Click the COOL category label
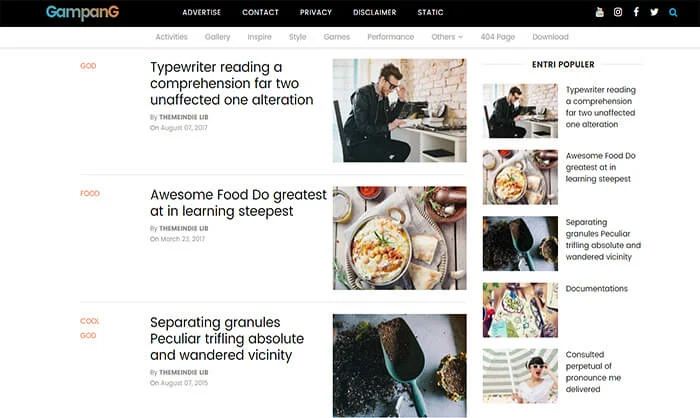Viewport: 700px width, 418px height. tap(90, 321)
